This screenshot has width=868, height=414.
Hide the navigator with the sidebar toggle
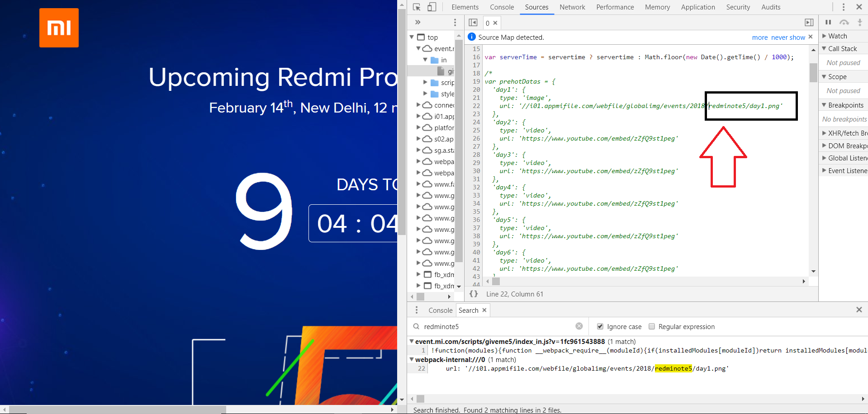point(473,23)
